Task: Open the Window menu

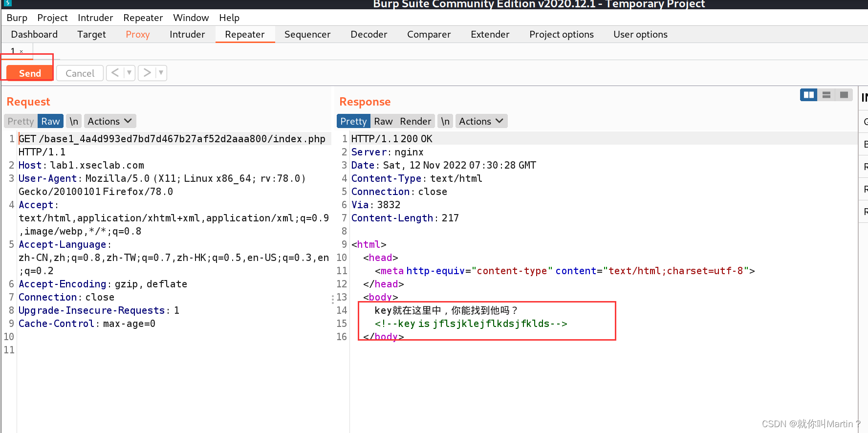Action: point(191,18)
